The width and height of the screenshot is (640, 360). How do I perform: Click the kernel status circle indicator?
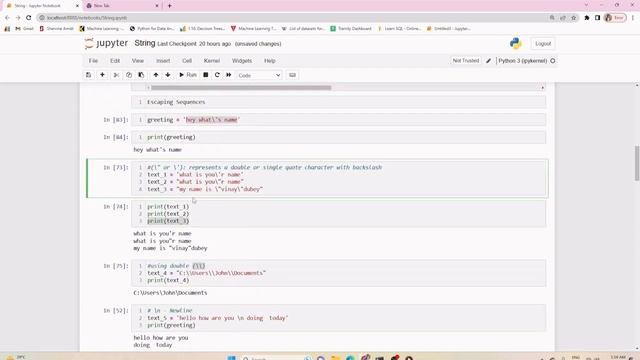[553, 61]
